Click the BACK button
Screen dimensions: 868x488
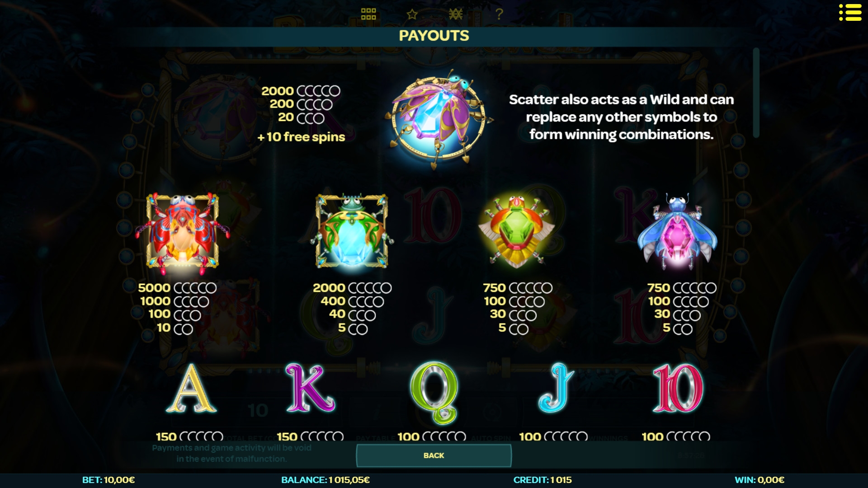click(434, 455)
